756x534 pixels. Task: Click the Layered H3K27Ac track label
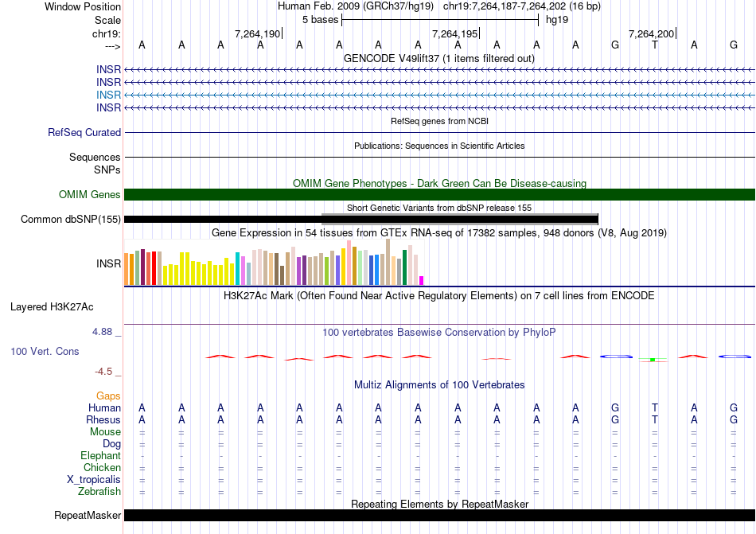(52, 306)
